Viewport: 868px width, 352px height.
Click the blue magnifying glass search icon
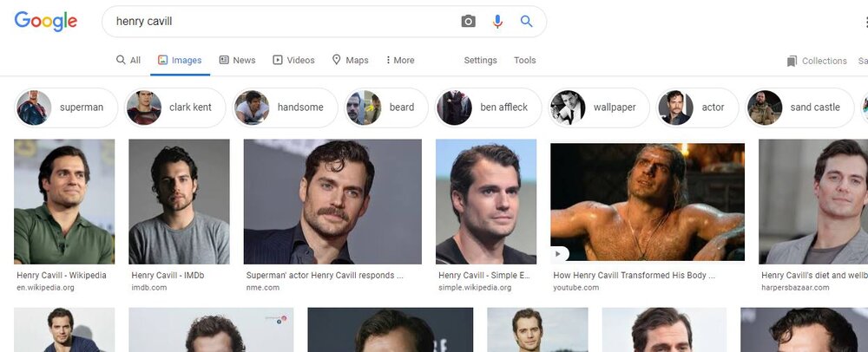[x=526, y=22]
